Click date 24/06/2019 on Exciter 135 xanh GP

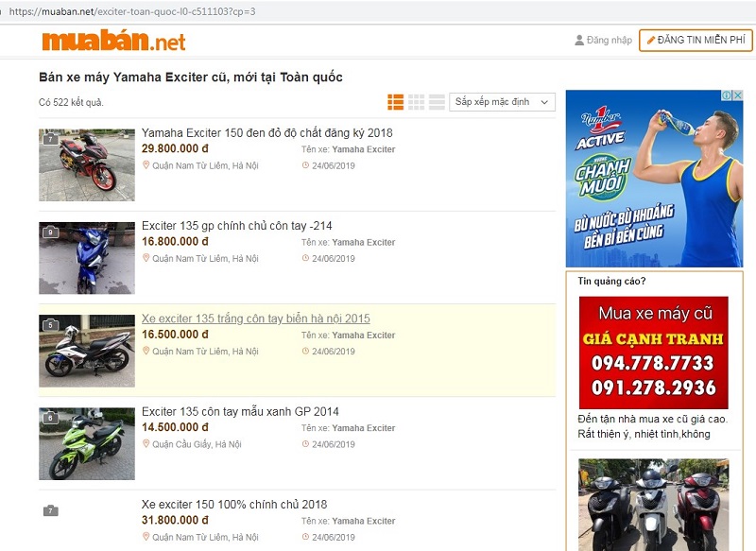334,444
